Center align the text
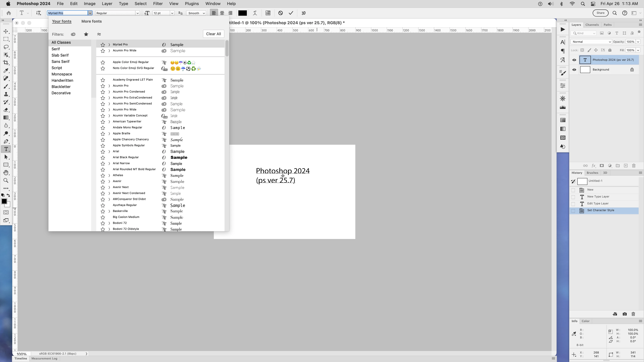 point(222,13)
